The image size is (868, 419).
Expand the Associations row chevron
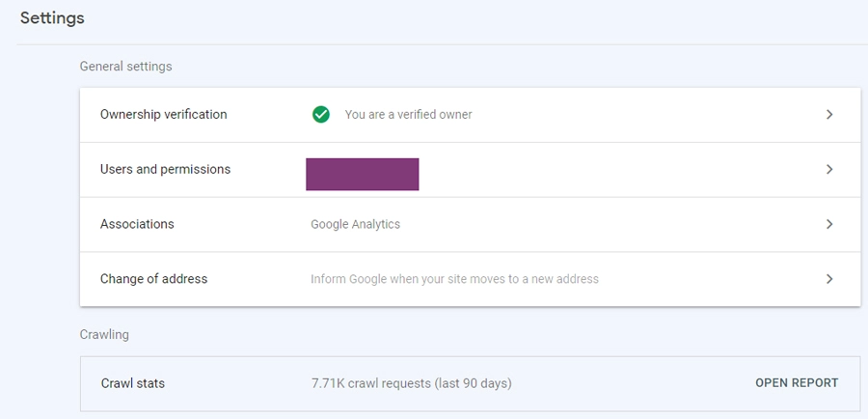click(829, 224)
